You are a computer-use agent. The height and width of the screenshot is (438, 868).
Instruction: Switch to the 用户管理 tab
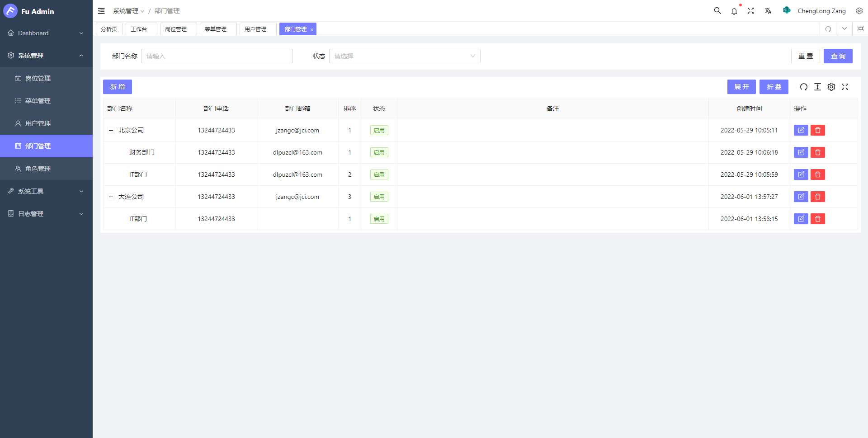click(x=258, y=29)
